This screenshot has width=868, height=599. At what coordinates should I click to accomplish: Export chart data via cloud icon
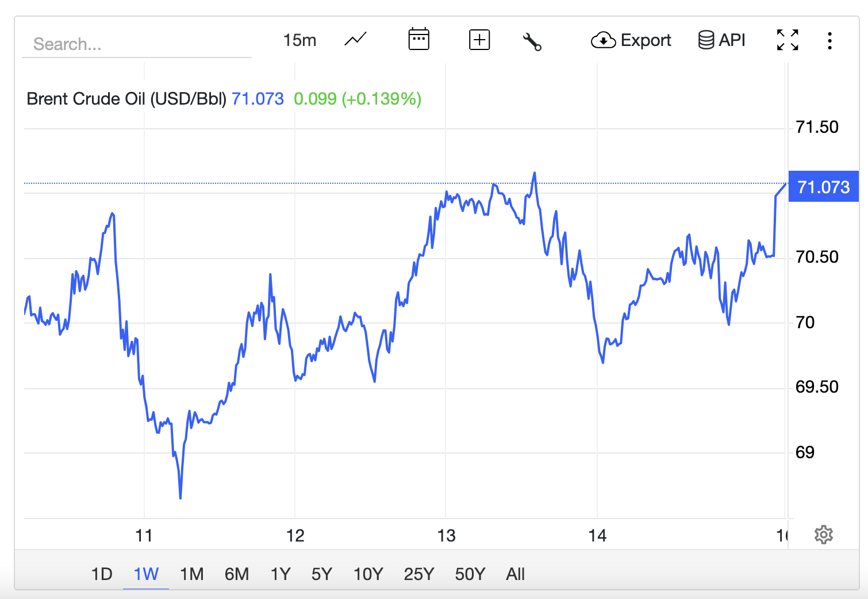pyautogui.click(x=631, y=40)
